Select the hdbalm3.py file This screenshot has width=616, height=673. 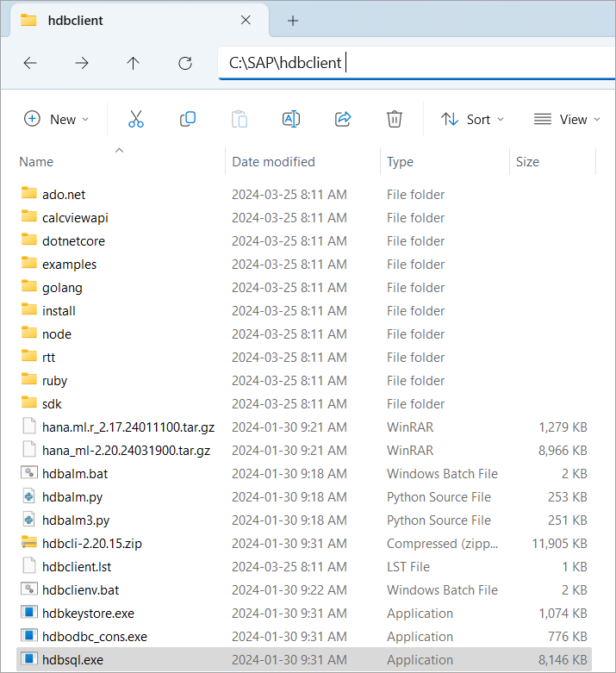tap(76, 520)
